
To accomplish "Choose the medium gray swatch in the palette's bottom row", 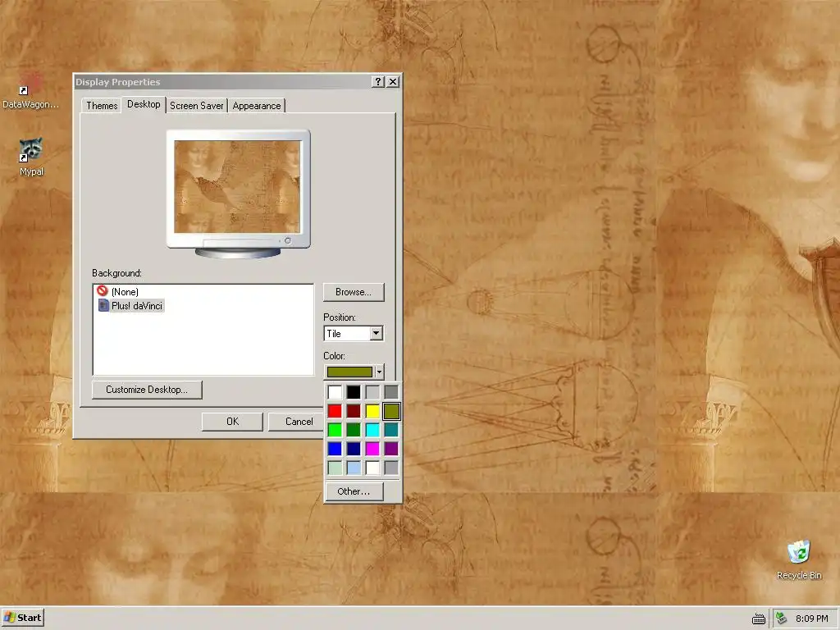I will [x=391, y=468].
